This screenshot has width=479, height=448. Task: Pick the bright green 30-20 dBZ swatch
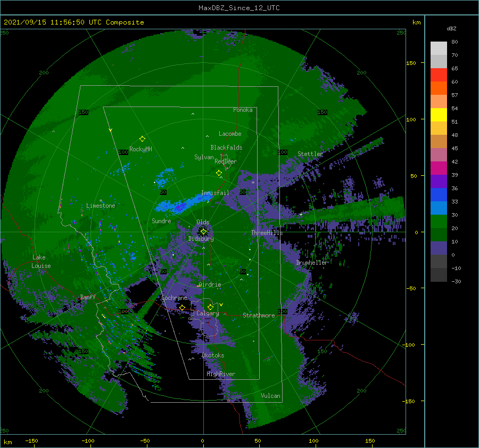[x=439, y=222]
